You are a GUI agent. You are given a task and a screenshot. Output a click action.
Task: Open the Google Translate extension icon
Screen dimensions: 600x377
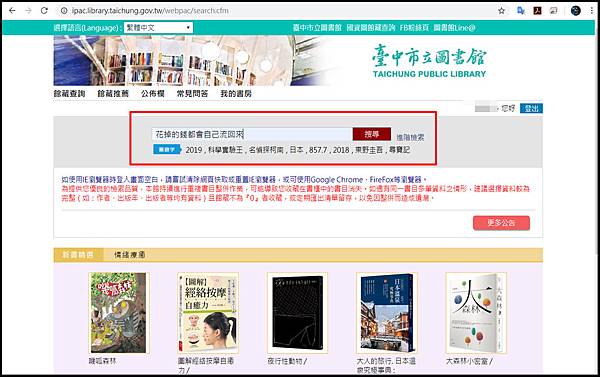(x=520, y=11)
